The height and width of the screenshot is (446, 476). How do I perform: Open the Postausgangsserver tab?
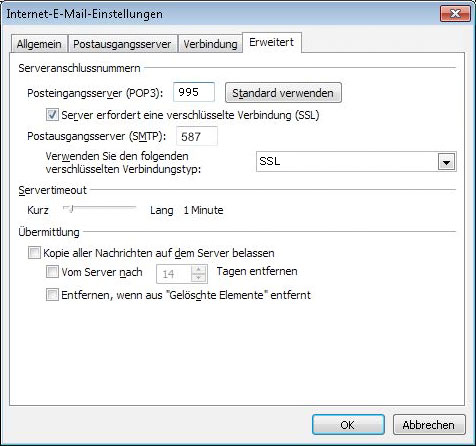(122, 44)
